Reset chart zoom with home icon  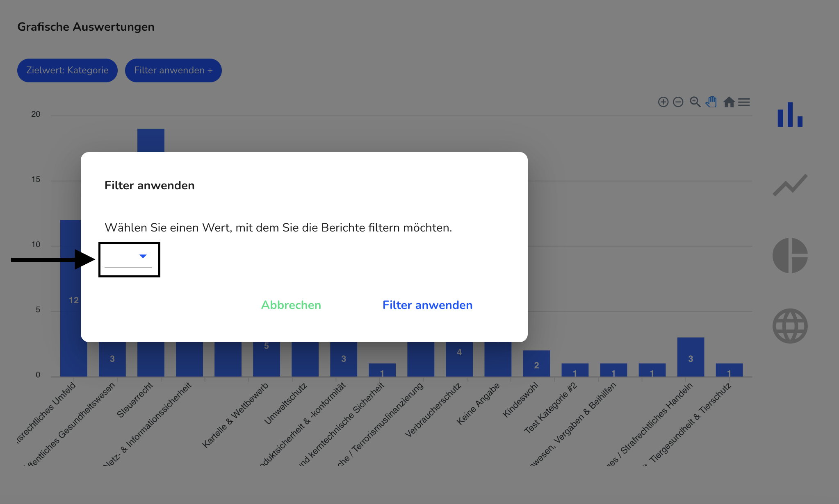coord(729,102)
